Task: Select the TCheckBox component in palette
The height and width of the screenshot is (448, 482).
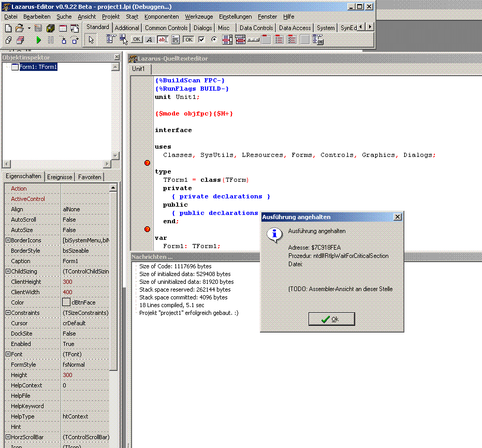Action: (201, 39)
